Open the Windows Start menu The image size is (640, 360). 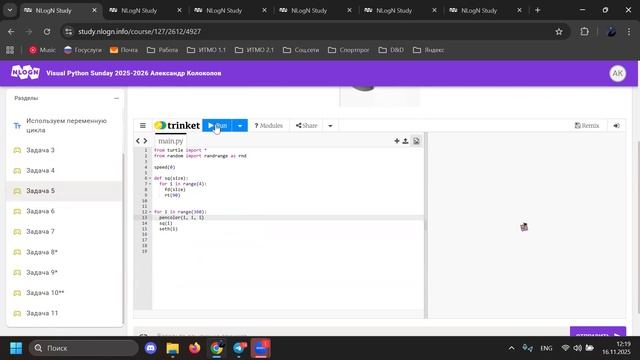[16, 348]
